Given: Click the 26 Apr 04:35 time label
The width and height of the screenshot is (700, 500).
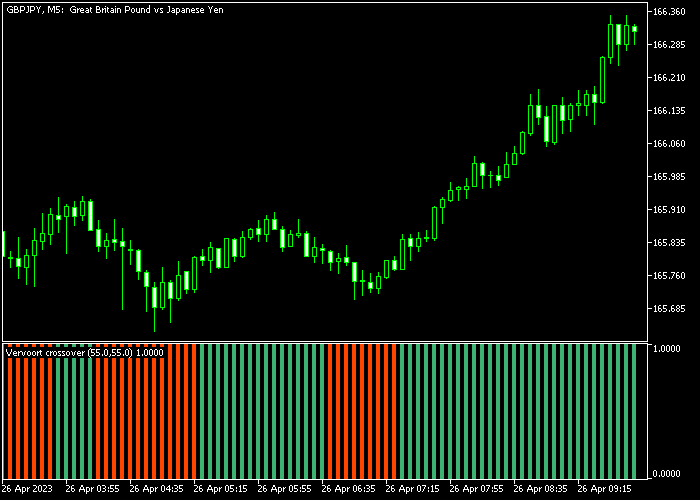Looking at the screenshot, I should (157, 488).
